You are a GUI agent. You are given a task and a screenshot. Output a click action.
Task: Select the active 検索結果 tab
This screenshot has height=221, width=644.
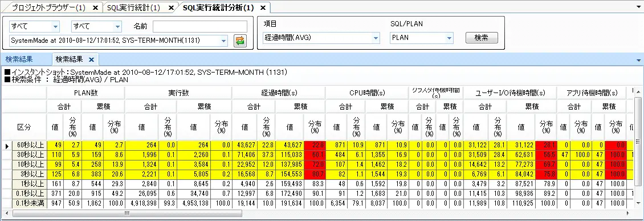pyautogui.click(x=69, y=59)
